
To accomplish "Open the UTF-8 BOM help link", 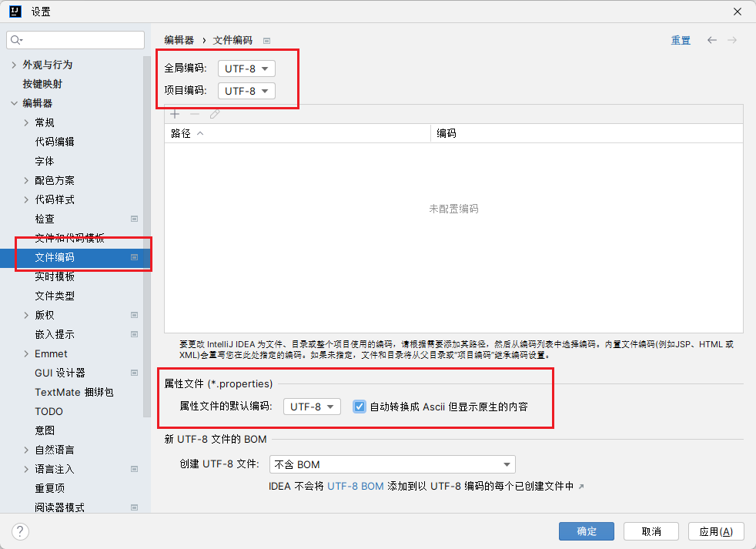I will (x=355, y=487).
